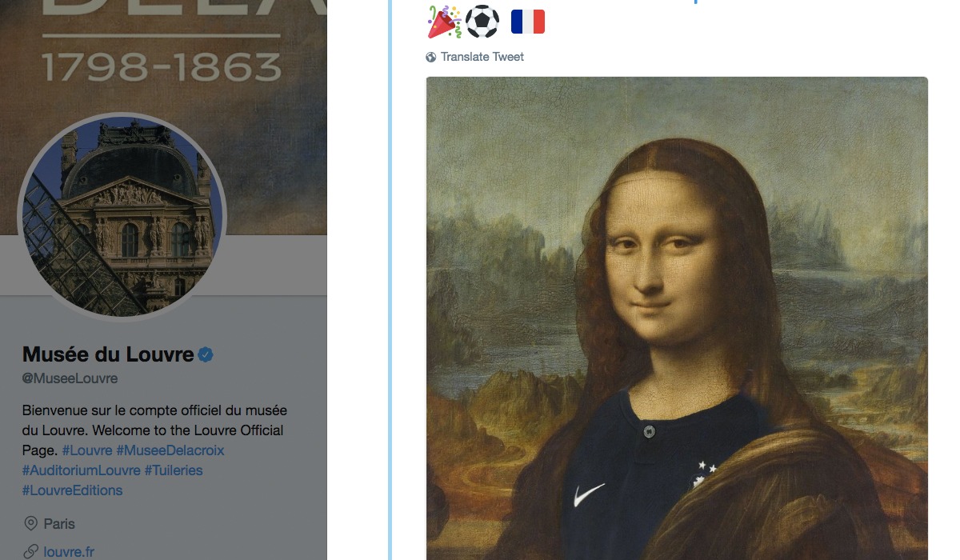Viewport: 960px width, 560px height.
Task: Open the louvre.fr website link
Action: 69,551
